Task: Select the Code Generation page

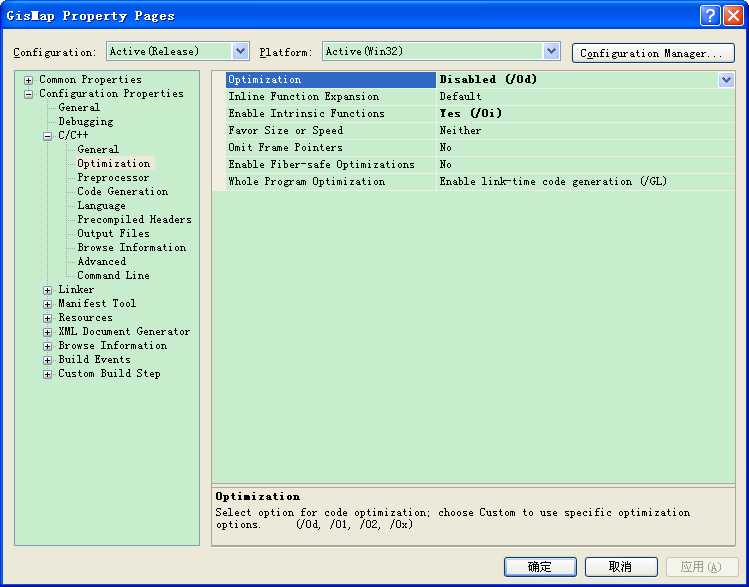Action: pos(123,192)
